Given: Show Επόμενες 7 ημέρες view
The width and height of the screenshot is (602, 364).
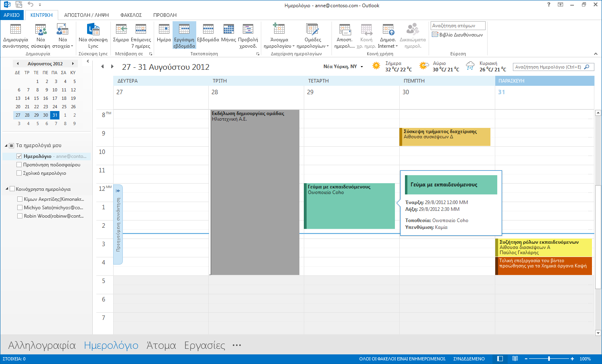Looking at the screenshot, I should [141, 36].
